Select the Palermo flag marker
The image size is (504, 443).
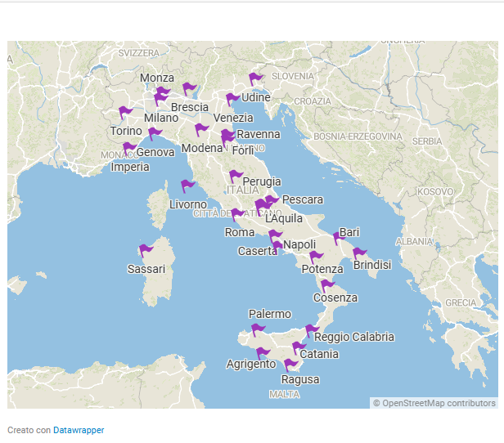point(258,329)
